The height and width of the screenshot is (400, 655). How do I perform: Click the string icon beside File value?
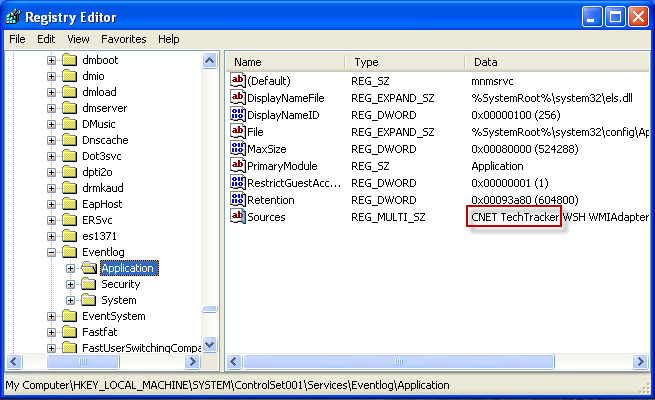(238, 132)
